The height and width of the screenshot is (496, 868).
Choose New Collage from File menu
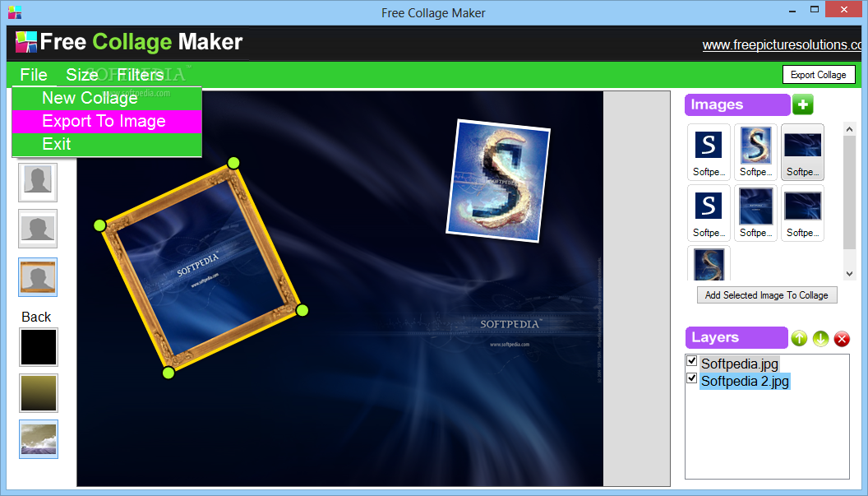[x=107, y=98]
